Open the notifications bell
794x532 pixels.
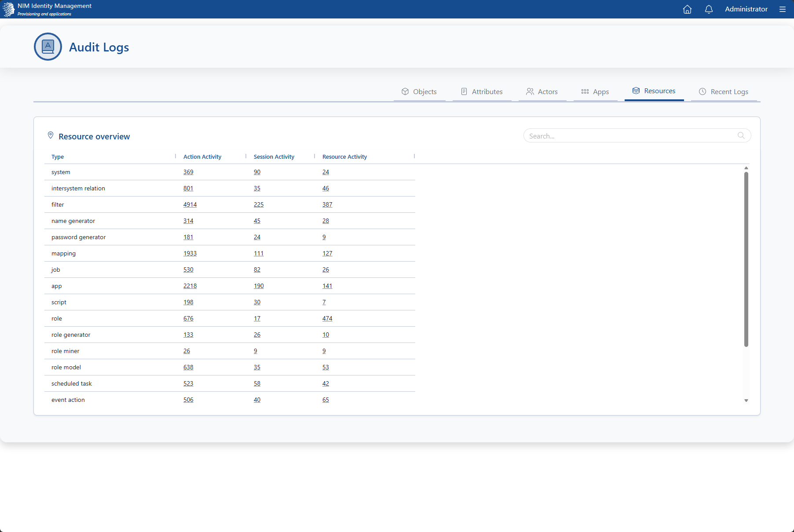tap(709, 9)
